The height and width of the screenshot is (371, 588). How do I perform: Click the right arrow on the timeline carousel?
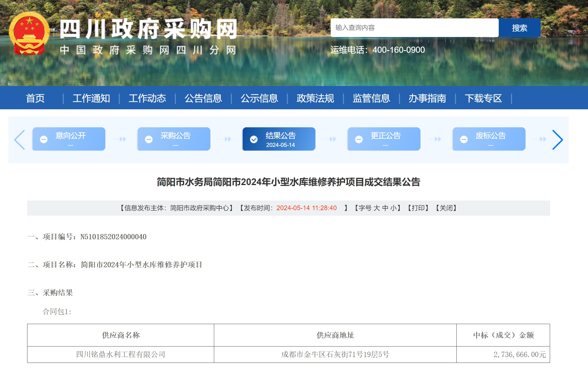557,140
